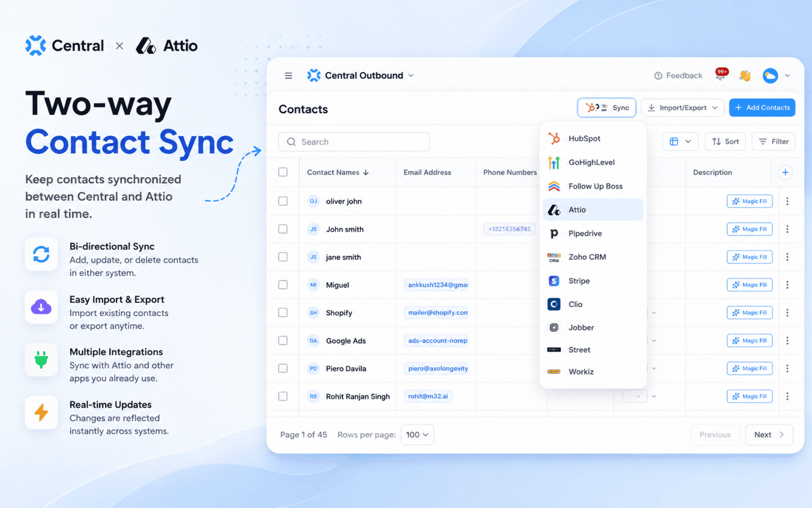Click the Pipedrive P icon
The width and height of the screenshot is (812, 508).
tap(554, 233)
